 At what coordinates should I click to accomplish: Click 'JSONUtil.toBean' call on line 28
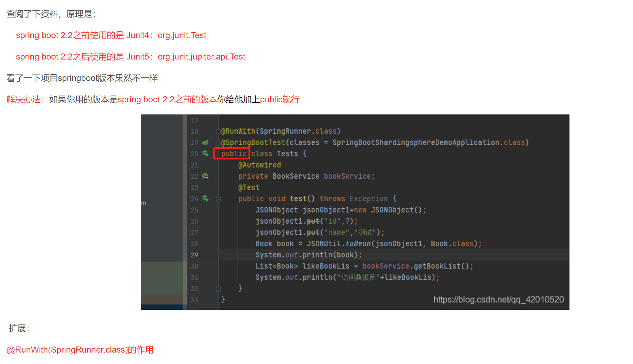(339, 244)
